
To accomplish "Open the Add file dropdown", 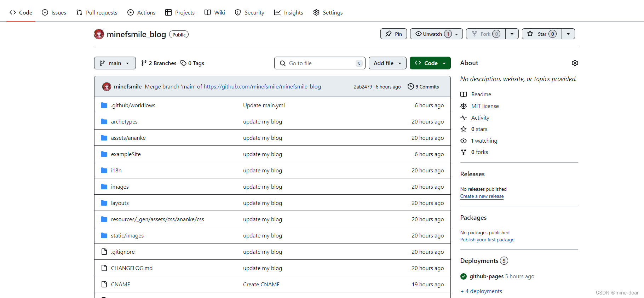I will 387,63.
